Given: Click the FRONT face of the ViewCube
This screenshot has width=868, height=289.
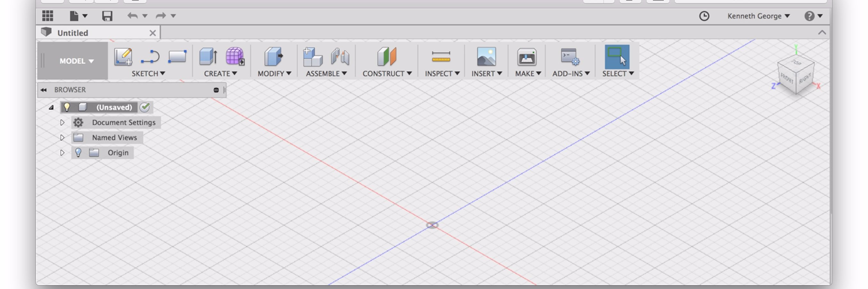Looking at the screenshot, I should 787,79.
